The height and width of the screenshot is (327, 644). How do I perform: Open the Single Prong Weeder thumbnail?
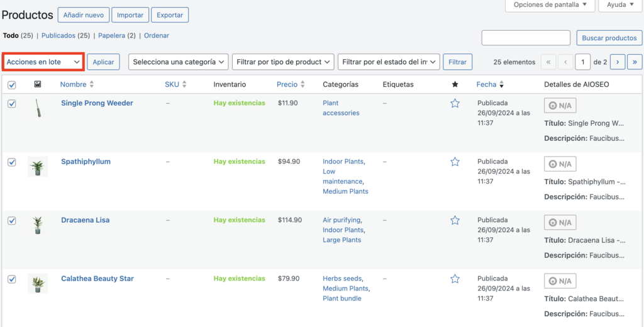pyautogui.click(x=38, y=108)
